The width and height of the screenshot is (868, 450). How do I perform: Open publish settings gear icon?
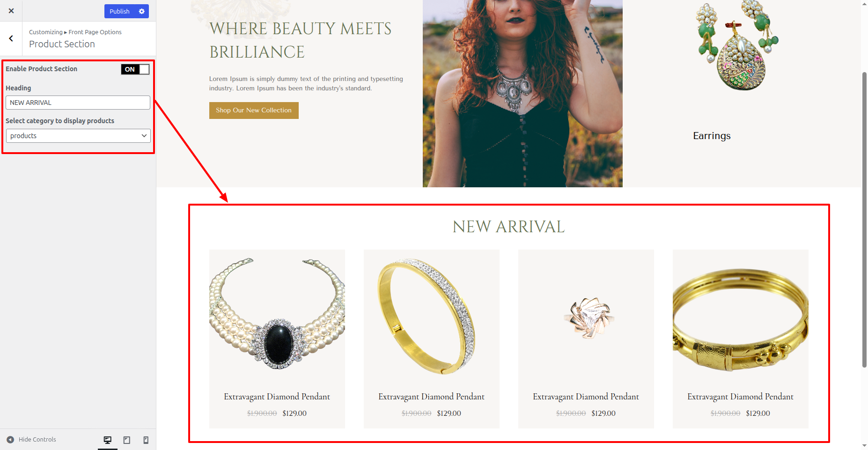pos(142,11)
